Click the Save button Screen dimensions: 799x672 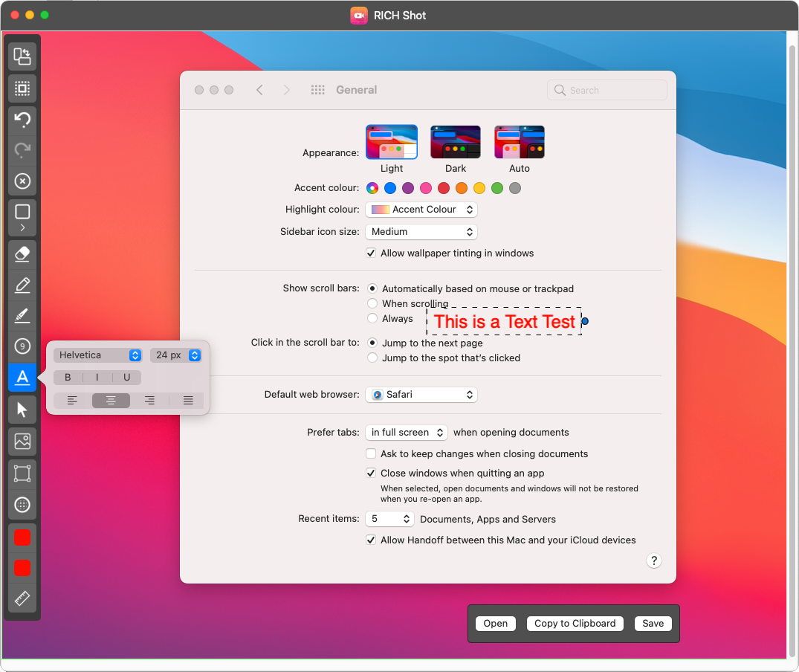pyautogui.click(x=653, y=624)
